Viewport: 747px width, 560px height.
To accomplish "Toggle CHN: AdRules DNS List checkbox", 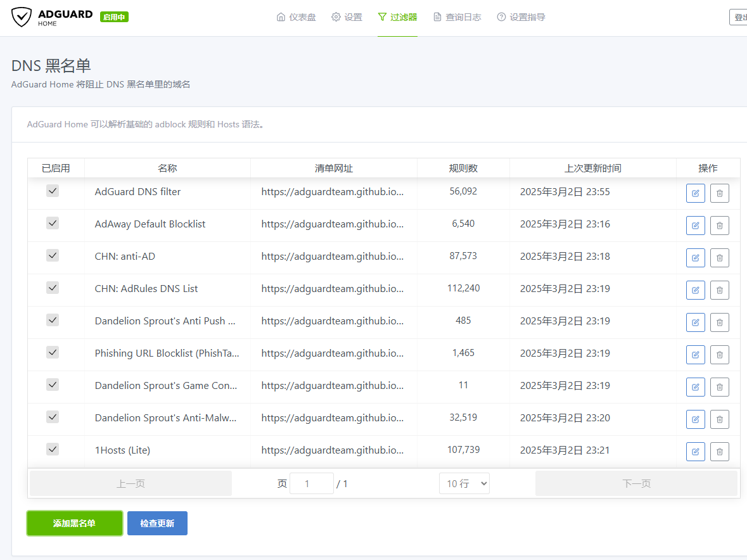I will (x=53, y=288).
